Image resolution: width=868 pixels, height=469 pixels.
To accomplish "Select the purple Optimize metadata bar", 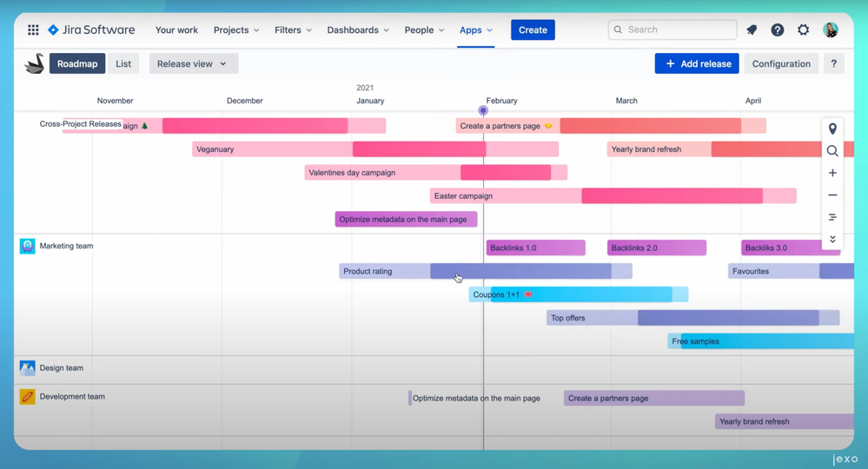I will (x=407, y=220).
